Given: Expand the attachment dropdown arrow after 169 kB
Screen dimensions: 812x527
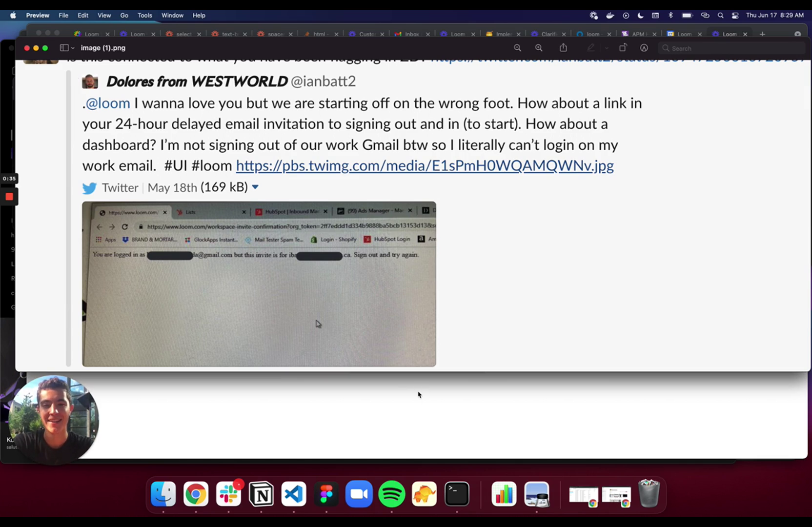Looking at the screenshot, I should pyautogui.click(x=255, y=187).
